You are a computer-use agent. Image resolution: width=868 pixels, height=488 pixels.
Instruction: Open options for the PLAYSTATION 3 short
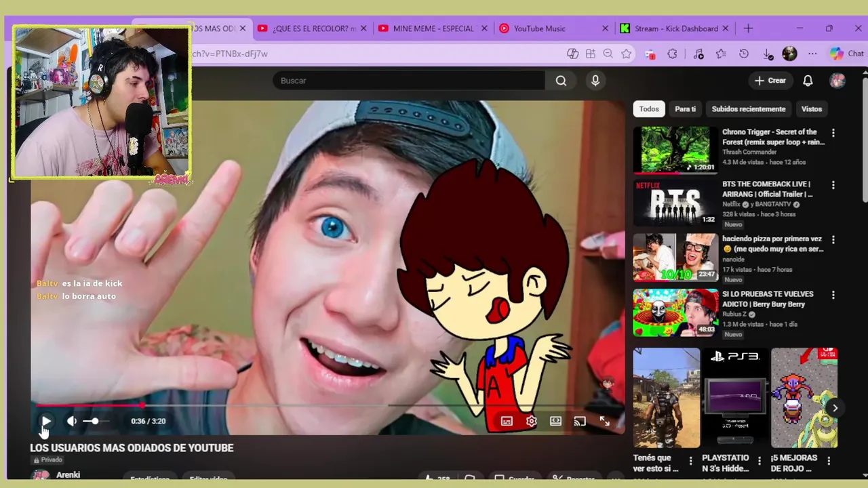tap(759, 461)
